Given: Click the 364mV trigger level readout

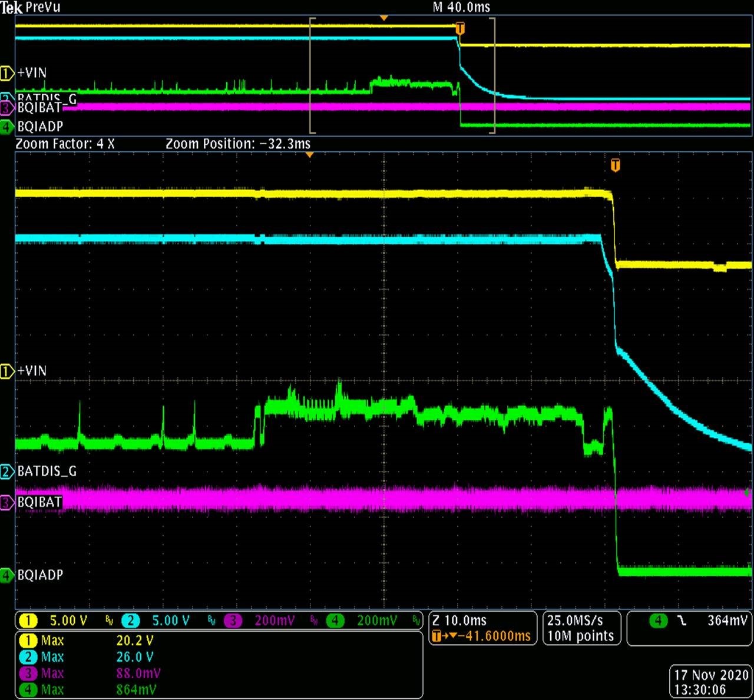Looking at the screenshot, I should pos(727,621).
